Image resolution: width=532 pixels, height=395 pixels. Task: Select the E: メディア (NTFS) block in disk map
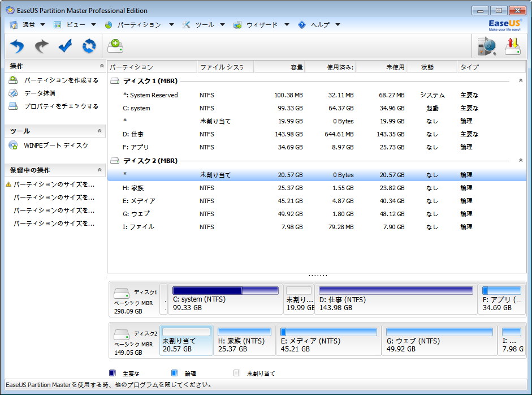[x=329, y=341]
